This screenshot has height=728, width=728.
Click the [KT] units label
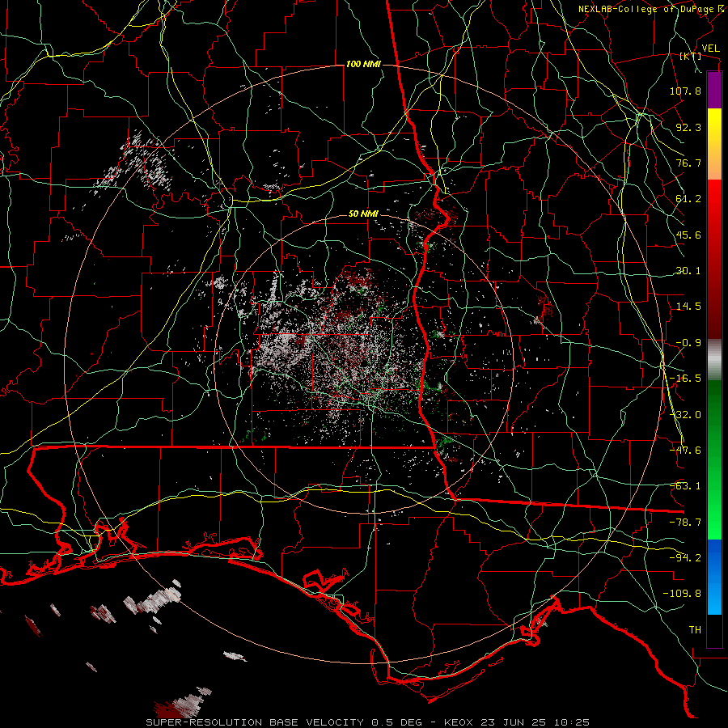[x=690, y=56]
